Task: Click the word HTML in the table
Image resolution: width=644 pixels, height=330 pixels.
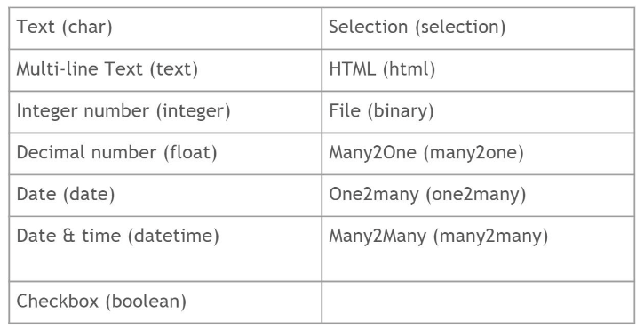Action: [352, 68]
